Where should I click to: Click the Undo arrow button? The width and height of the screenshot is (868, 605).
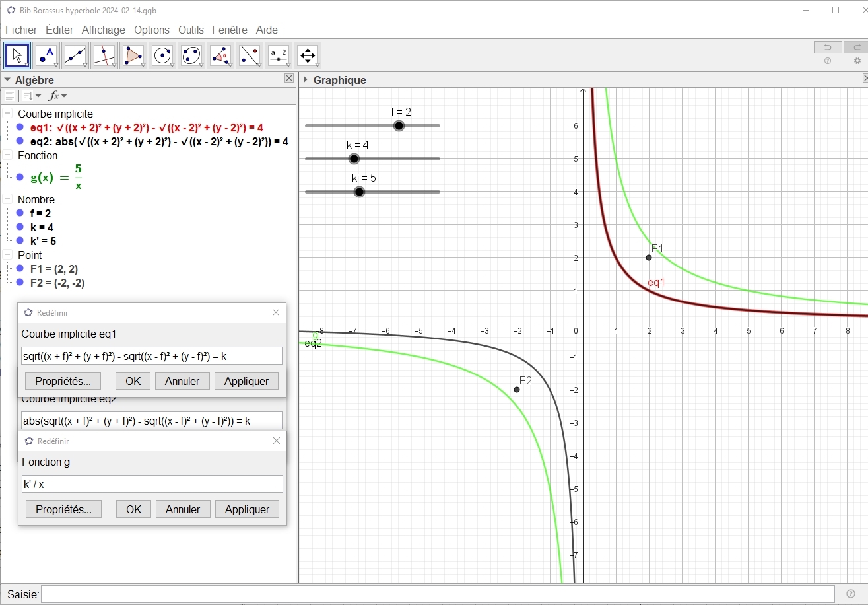pos(828,47)
